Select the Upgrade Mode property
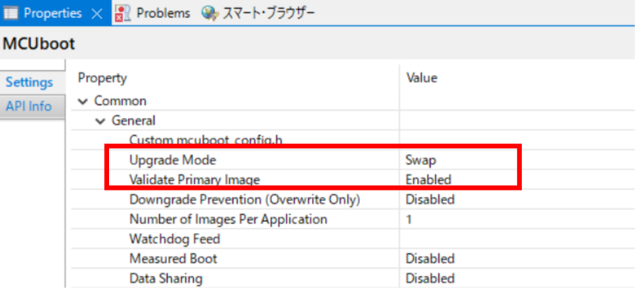Image resolution: width=644 pixels, height=291 pixels. coord(172,160)
